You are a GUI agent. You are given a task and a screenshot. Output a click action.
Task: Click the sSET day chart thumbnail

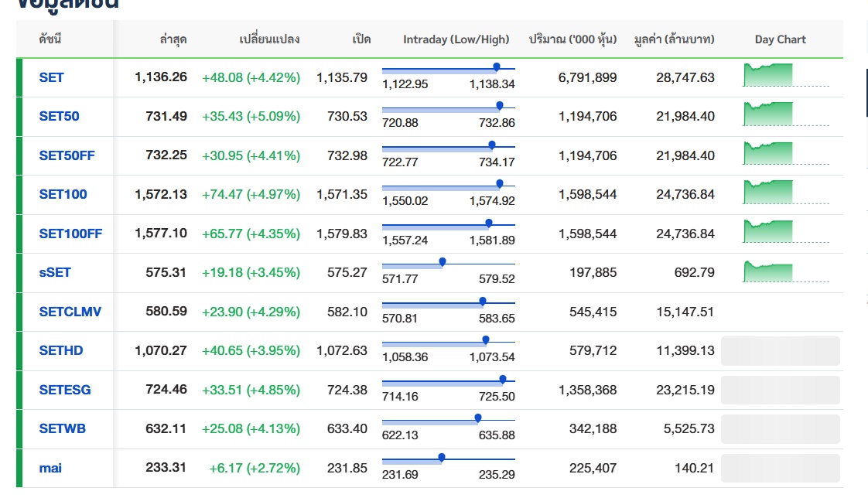(786, 270)
